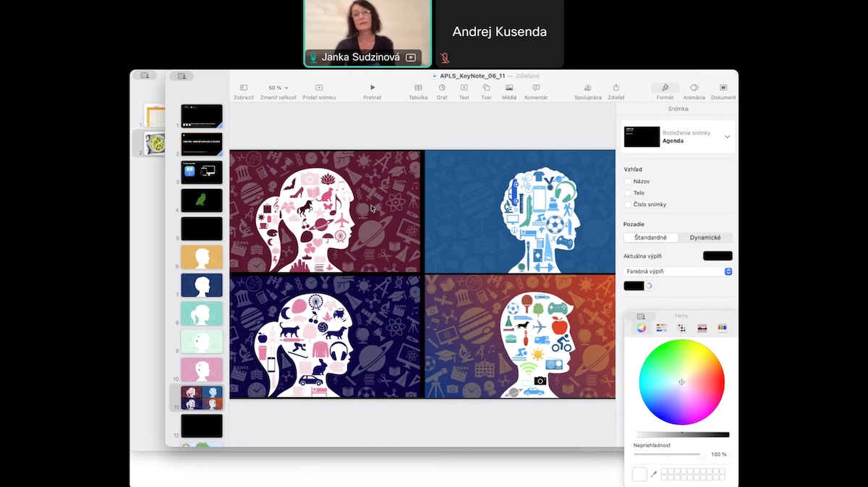
Task: Select the color sliders picker mode
Action: [x=661, y=328]
